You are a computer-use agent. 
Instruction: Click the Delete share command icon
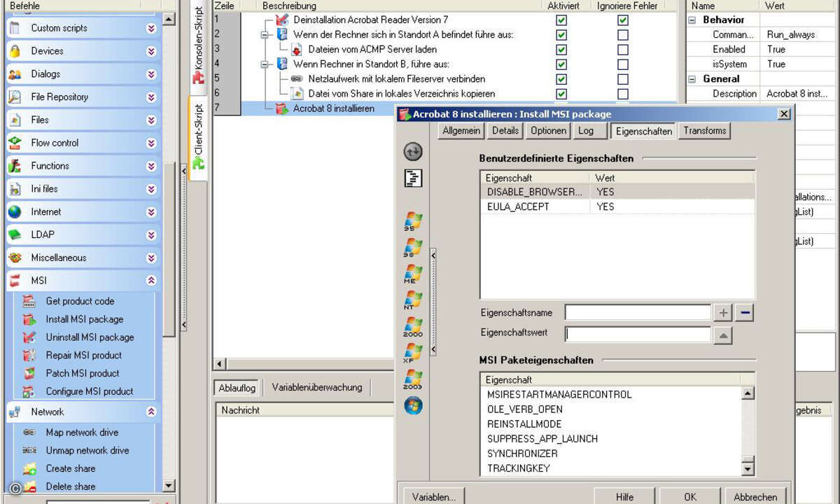[x=29, y=487]
